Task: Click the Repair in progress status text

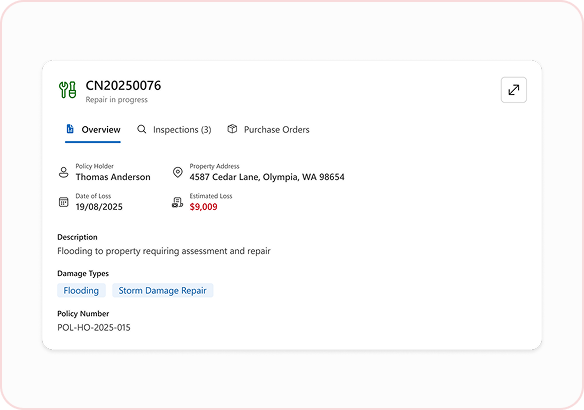Action: coord(117,100)
